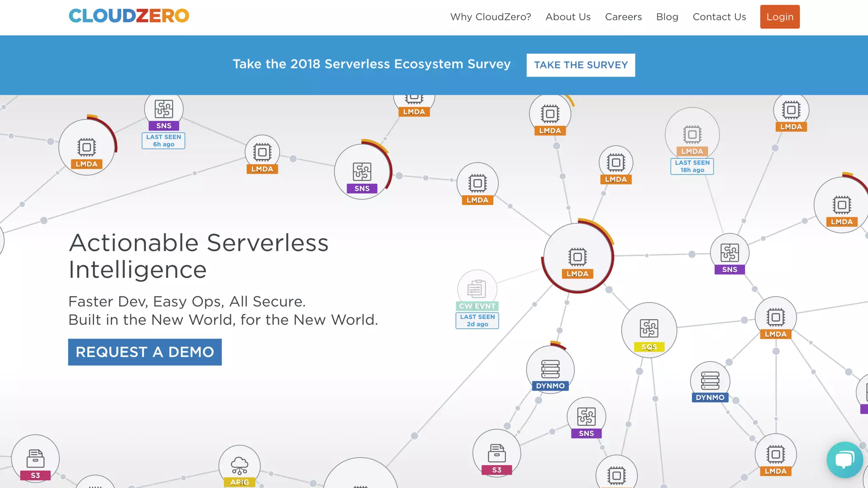
Task: Open the Why CloudZero? menu item
Action: point(490,17)
